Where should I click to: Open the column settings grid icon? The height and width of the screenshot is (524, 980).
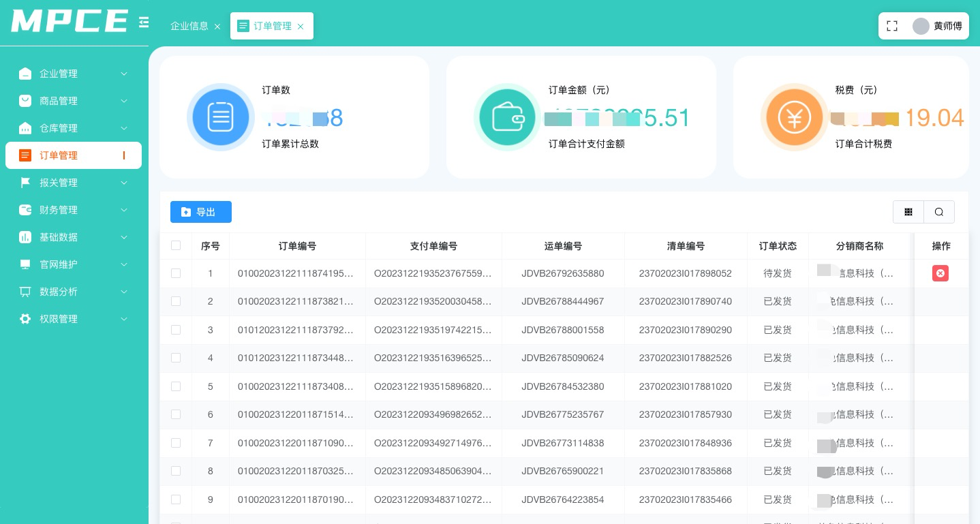pyautogui.click(x=908, y=212)
